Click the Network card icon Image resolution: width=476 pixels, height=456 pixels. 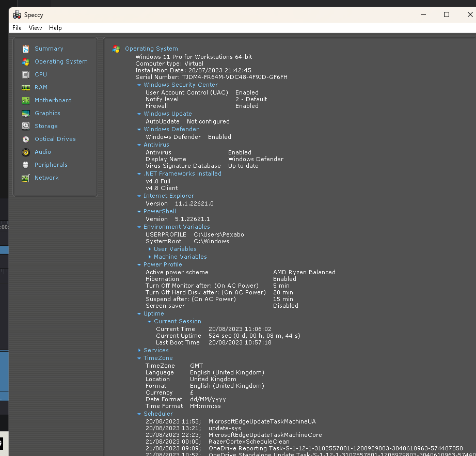click(26, 178)
